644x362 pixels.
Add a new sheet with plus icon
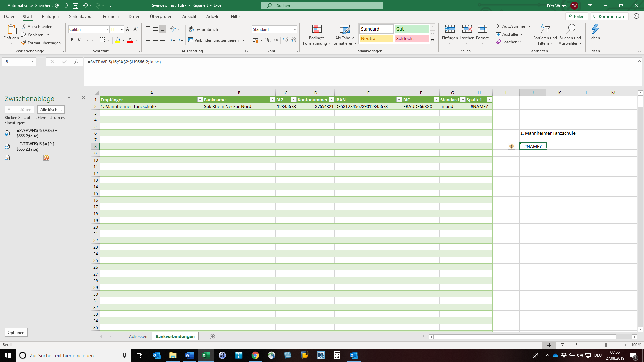[212, 337]
